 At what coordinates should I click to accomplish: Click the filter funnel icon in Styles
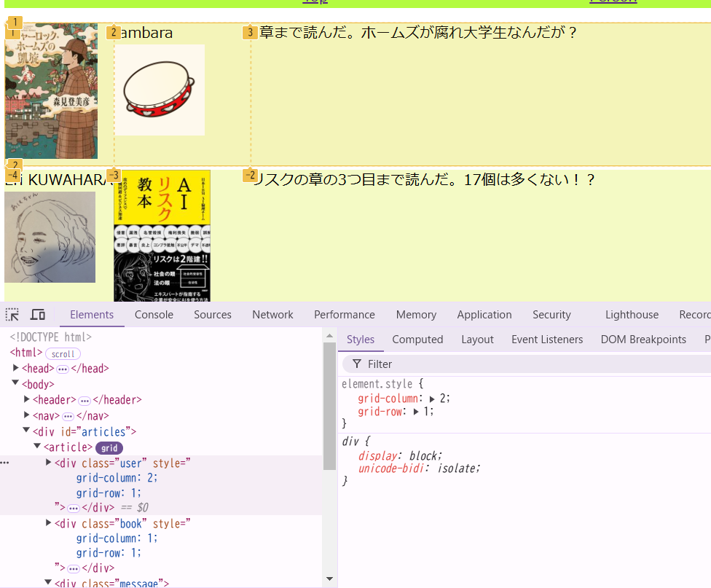[357, 364]
